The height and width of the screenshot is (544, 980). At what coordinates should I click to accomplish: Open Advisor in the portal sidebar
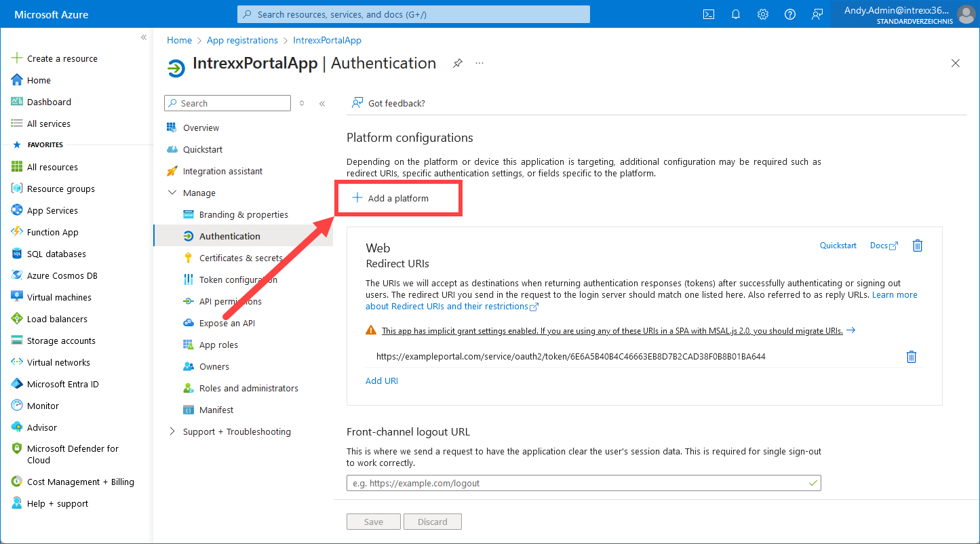tap(35, 427)
